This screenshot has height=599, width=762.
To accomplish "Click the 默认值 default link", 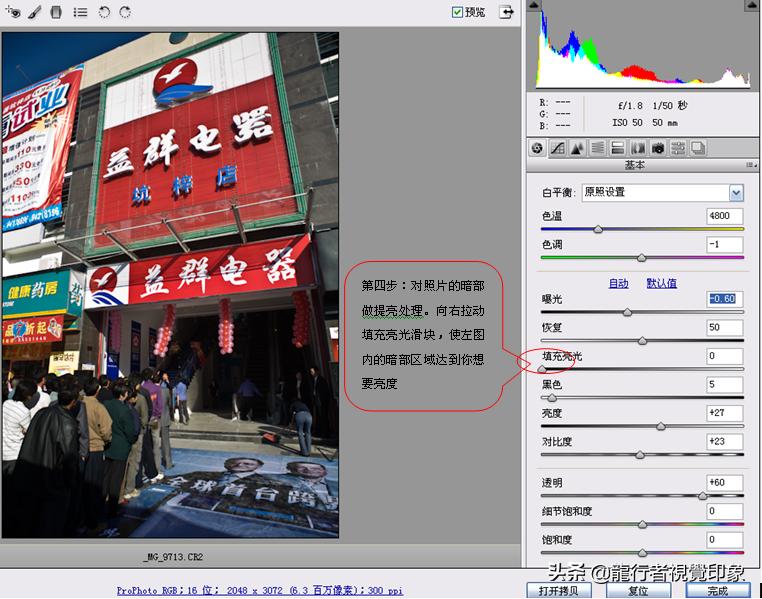I will click(661, 283).
